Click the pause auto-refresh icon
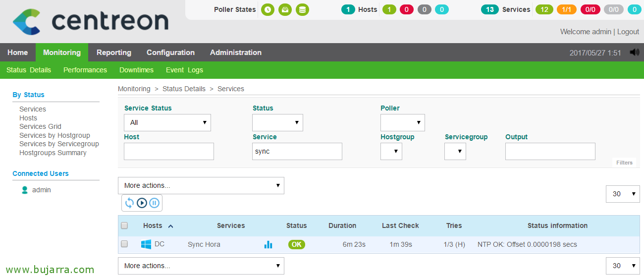The height and width of the screenshot is (280, 644). point(154,203)
